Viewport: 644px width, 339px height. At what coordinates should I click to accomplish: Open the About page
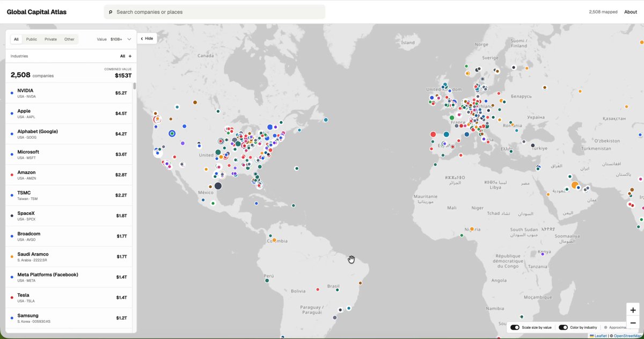[631, 12]
